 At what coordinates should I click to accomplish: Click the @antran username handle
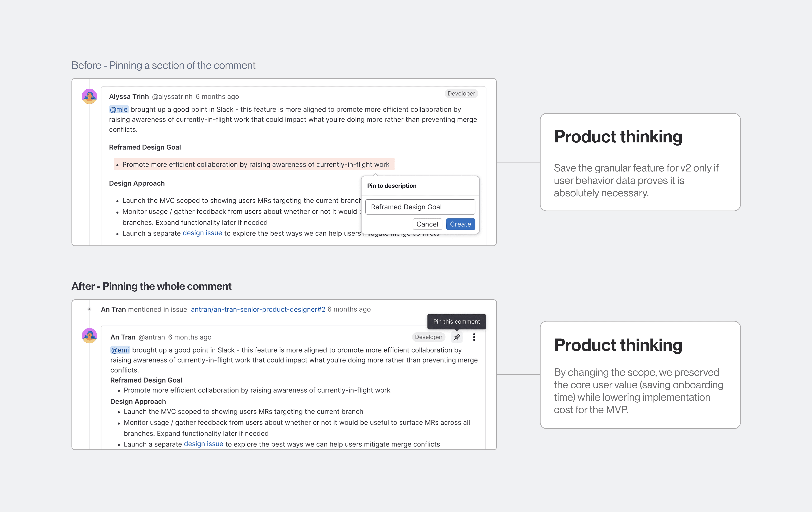click(152, 337)
